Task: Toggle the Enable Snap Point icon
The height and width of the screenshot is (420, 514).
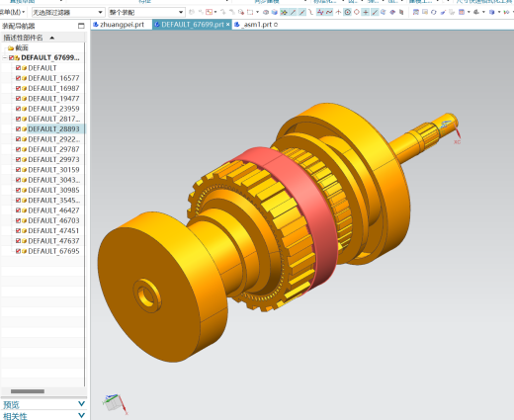Action: click(x=284, y=12)
